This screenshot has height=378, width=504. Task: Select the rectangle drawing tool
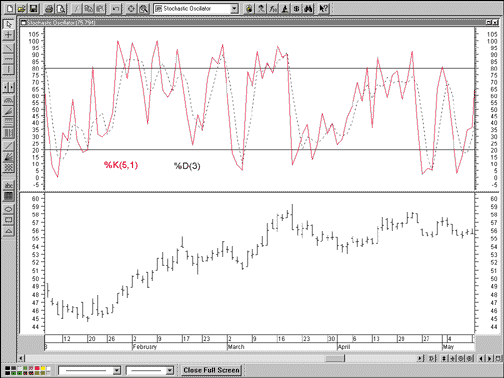tap(9, 220)
